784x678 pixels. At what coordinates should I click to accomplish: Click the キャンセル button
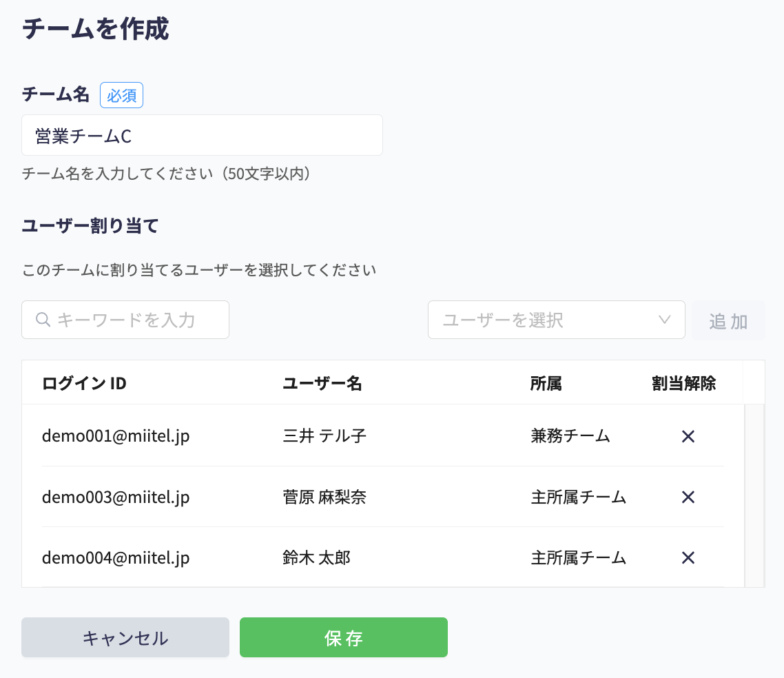(125, 637)
